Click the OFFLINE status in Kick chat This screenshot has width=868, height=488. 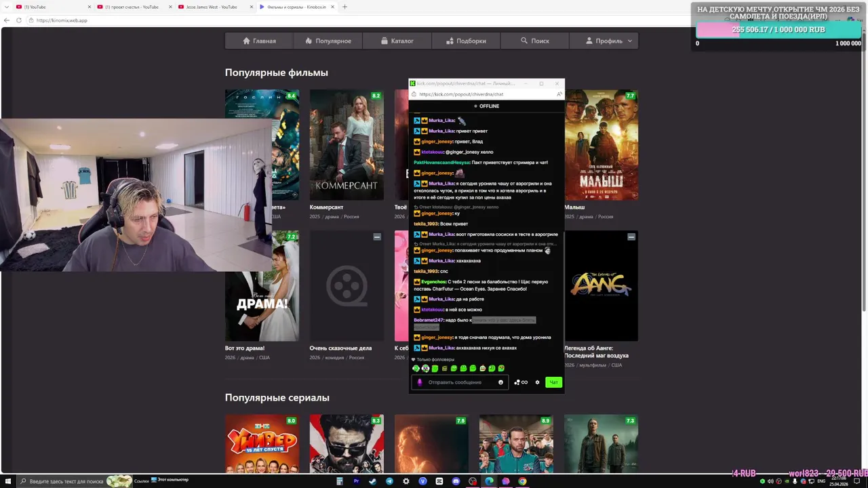(x=486, y=106)
